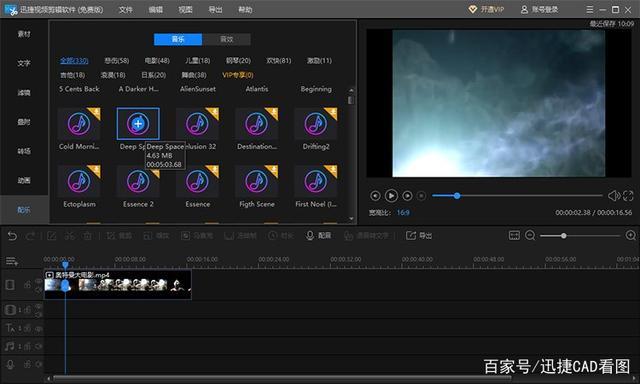Start 配音 voice-over recording with microphone icon
This screenshot has height=384, width=640.
319,235
